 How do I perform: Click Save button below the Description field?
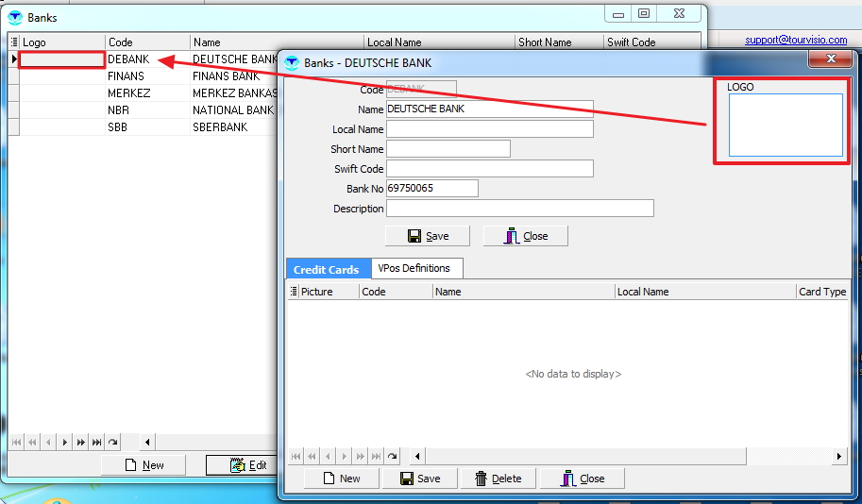pos(428,236)
